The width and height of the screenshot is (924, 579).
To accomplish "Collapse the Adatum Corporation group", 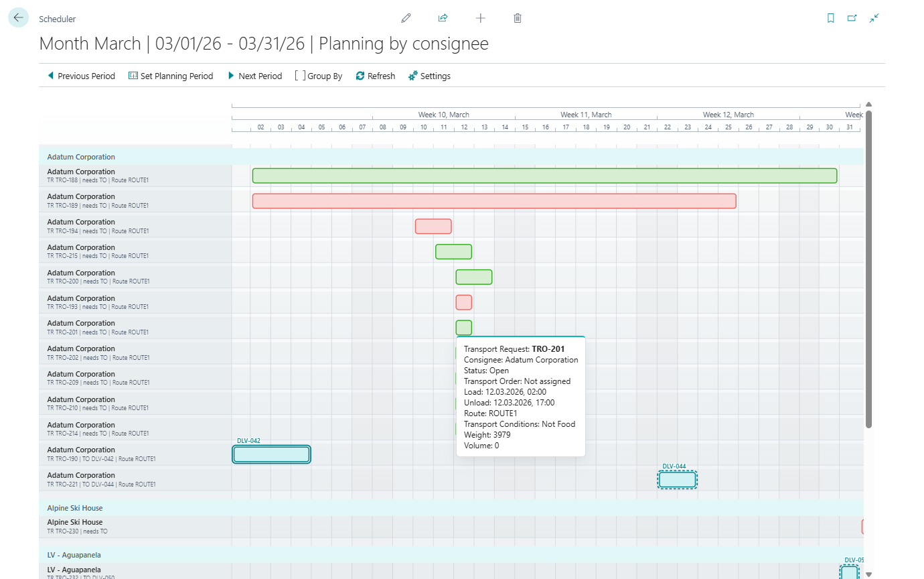I will 80,156.
